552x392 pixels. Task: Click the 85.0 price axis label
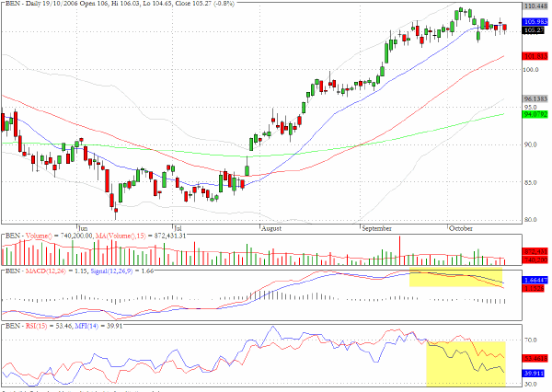pos(530,183)
